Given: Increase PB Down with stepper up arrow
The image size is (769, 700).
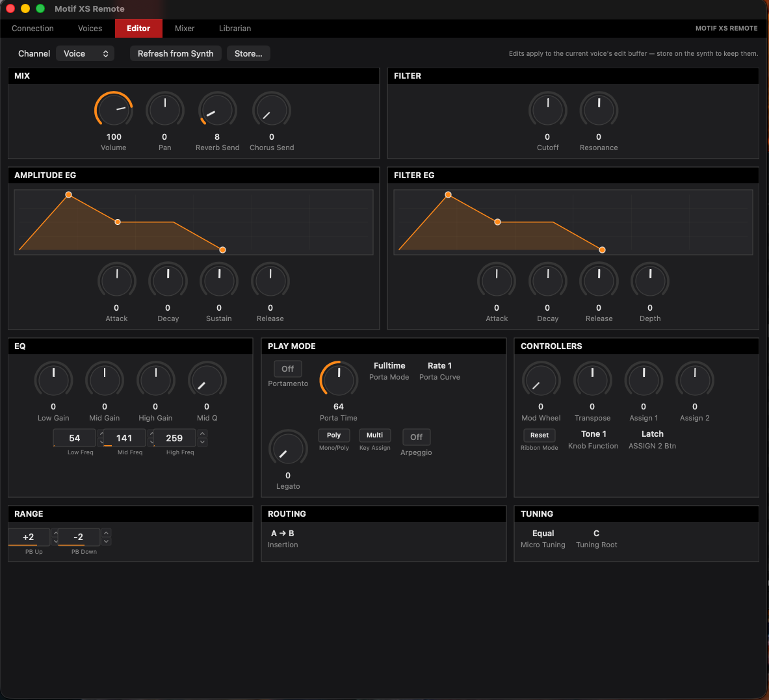Looking at the screenshot, I should pos(106,533).
